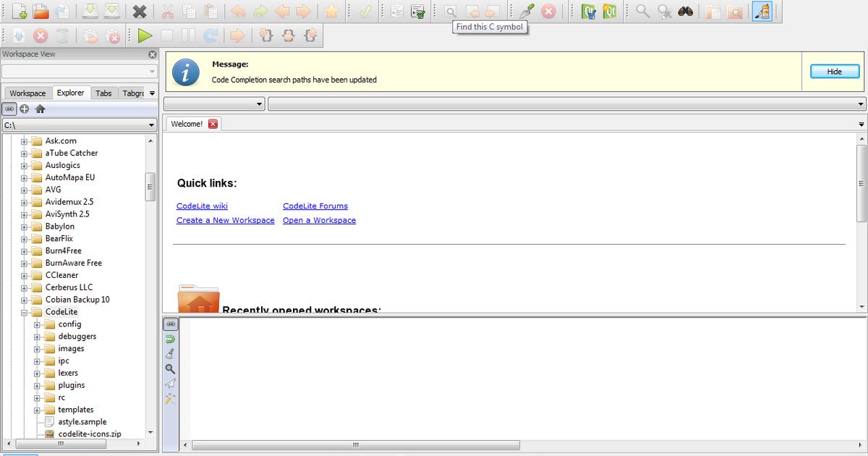868x456 pixels.
Task: Expand the plugins folder
Action: tap(37, 385)
